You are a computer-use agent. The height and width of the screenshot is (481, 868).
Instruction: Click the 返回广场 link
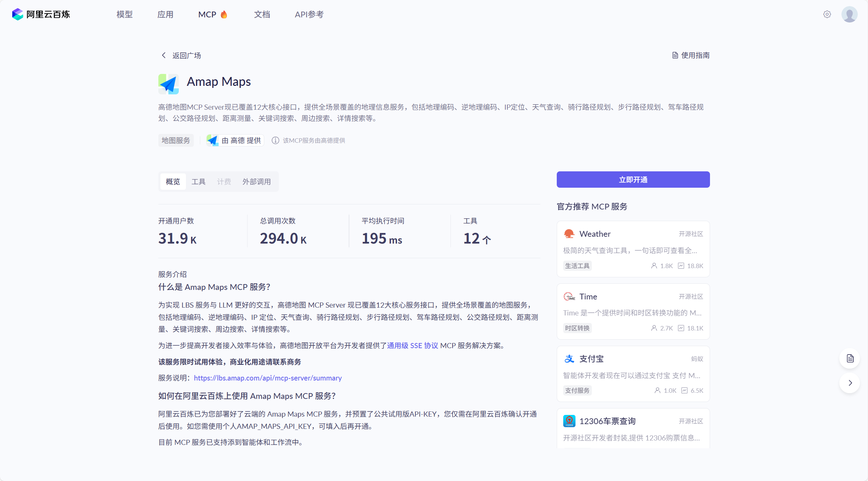[x=187, y=55]
